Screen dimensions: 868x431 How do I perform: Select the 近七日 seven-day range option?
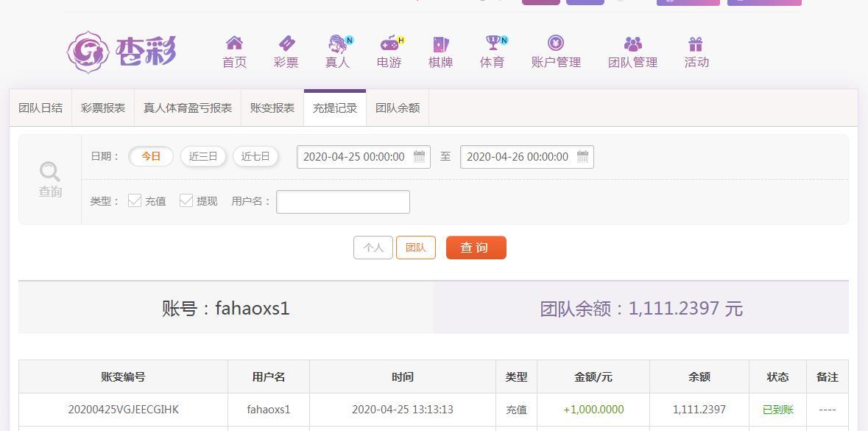255,156
